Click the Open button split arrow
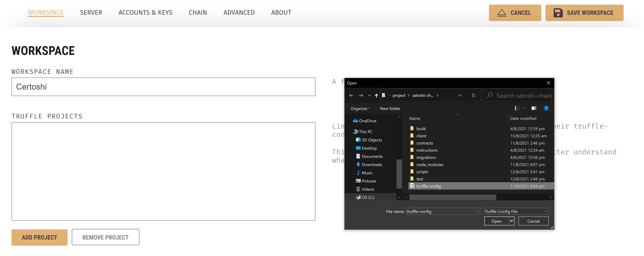 [512, 221]
